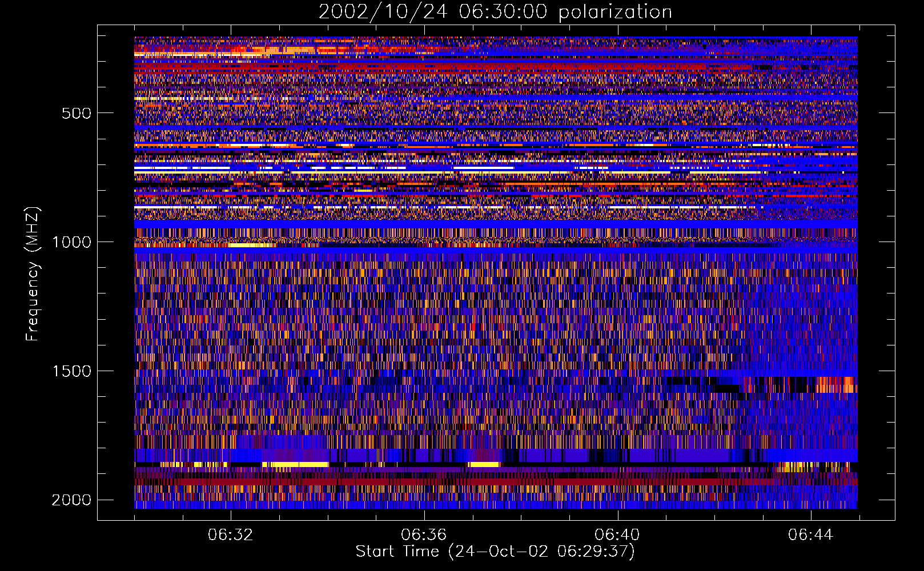This screenshot has height=571, width=924.
Task: Click the "Frequency (MHZ)" axis label
Action: 33,274
